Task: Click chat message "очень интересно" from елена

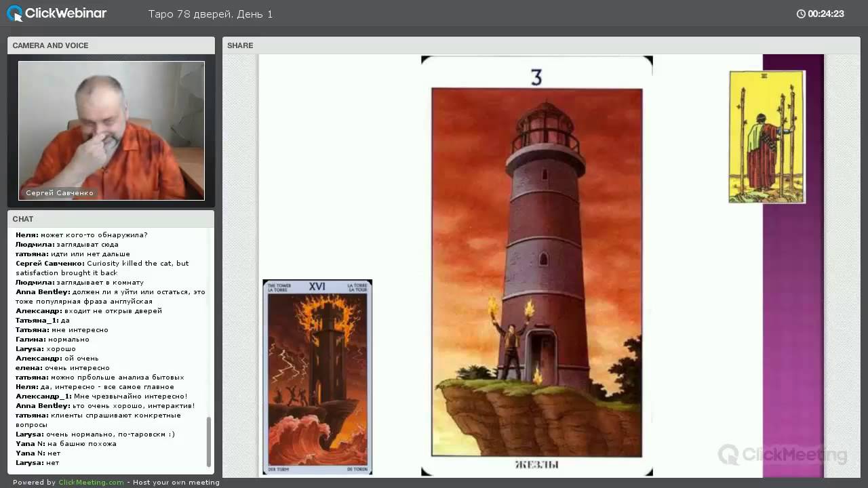Action: (77, 368)
